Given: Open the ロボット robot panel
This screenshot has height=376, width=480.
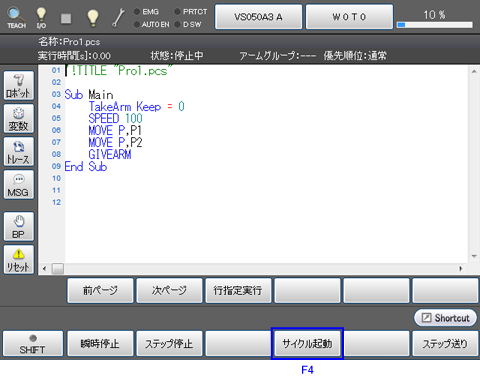Looking at the screenshot, I should click(19, 85).
